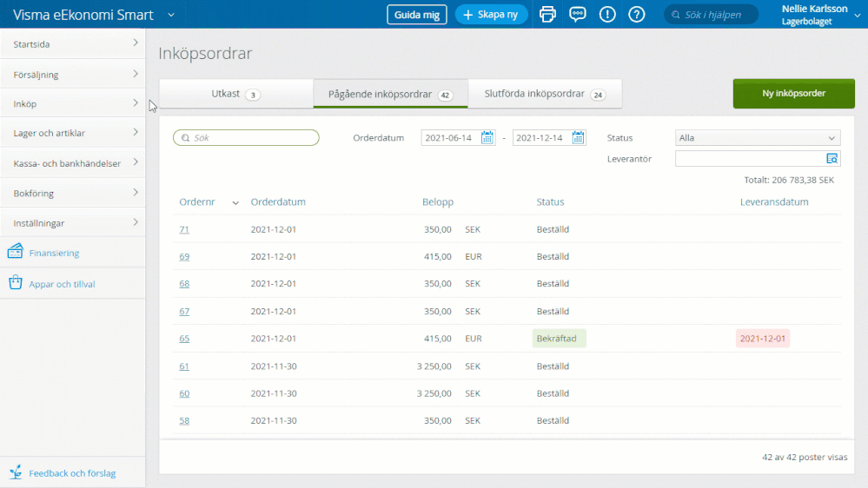The width and height of the screenshot is (868, 488).
Task: Click the exclamation notification icon
Action: [x=607, y=15]
